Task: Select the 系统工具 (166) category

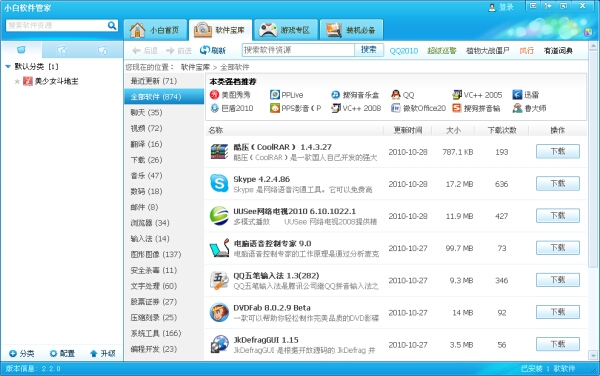Action: 164,333
